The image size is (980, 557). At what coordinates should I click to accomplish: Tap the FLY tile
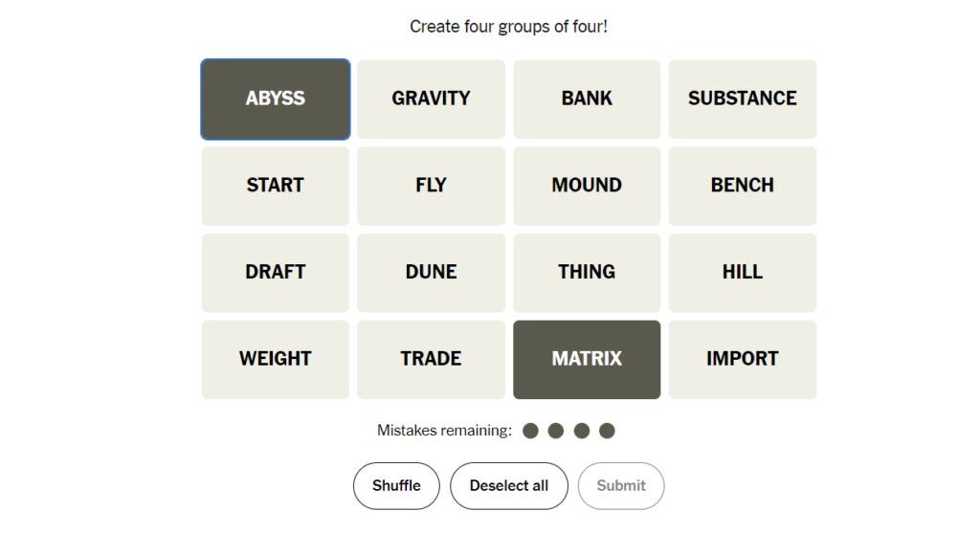coord(431,186)
